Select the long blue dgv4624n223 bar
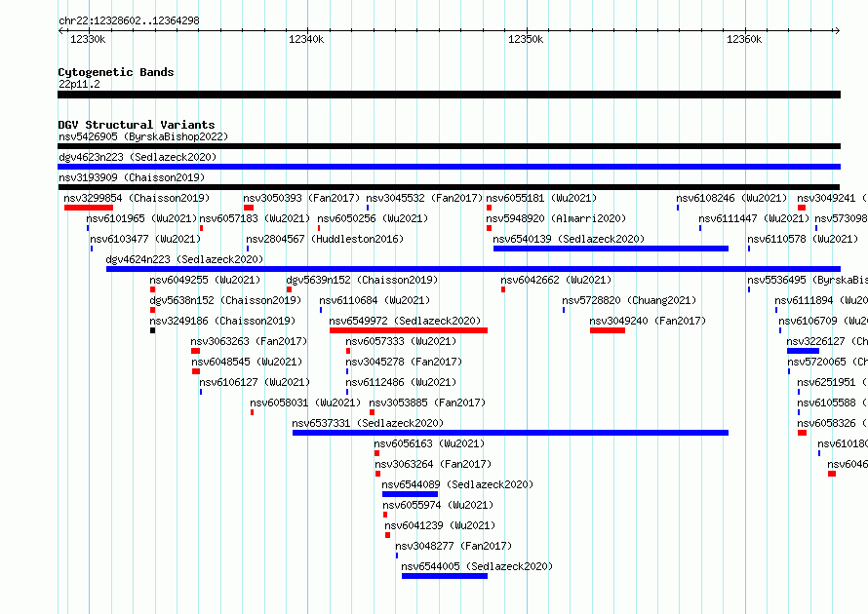This screenshot has height=614, width=868. [x=473, y=269]
